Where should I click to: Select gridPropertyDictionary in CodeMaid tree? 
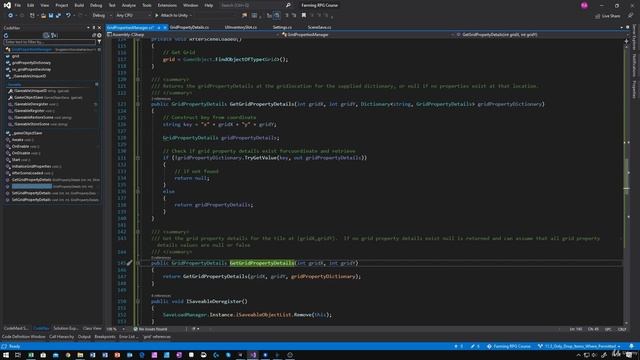pos(31,63)
